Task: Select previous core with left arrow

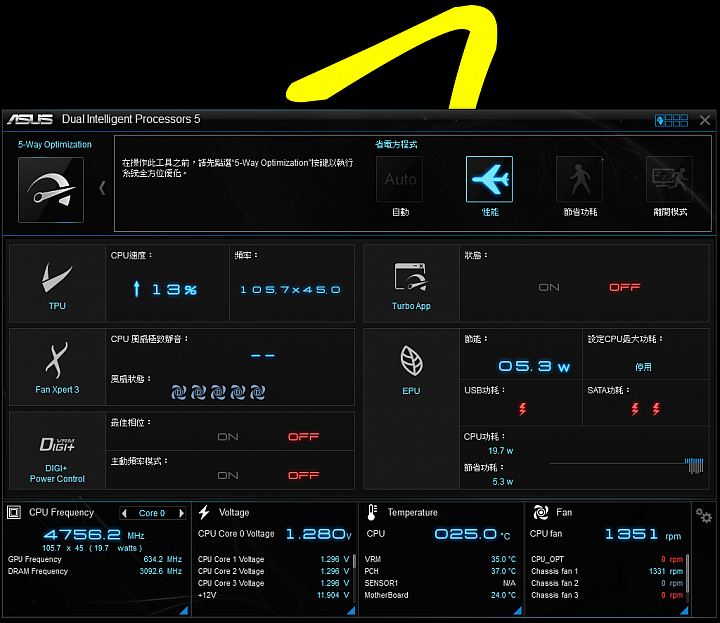Action: pos(124,513)
